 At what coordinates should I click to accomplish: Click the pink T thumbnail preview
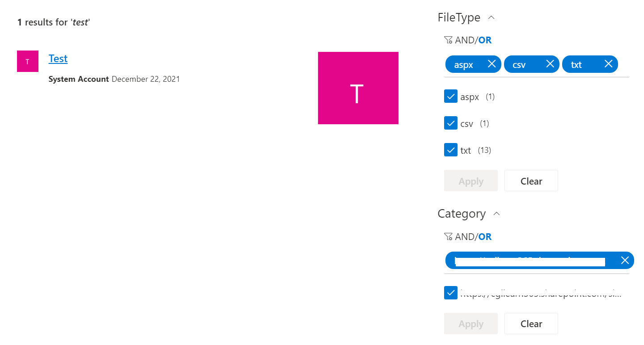pyautogui.click(x=358, y=88)
